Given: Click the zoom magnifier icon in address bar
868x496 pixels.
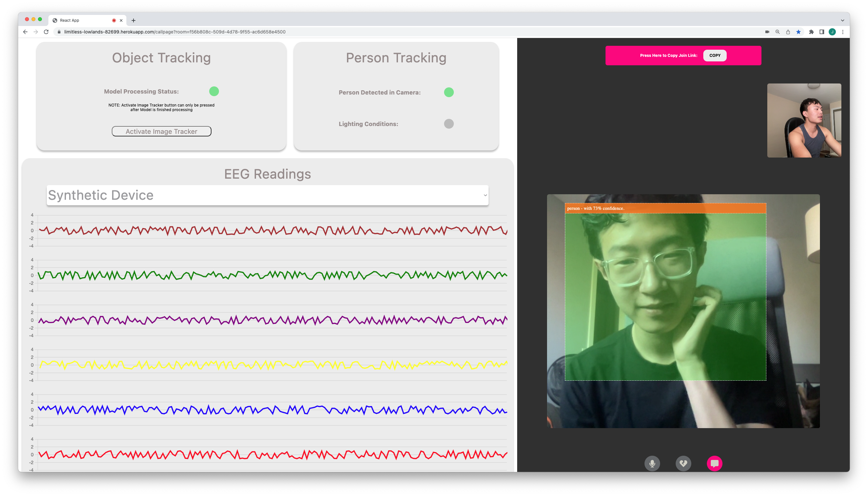Looking at the screenshot, I should pos(777,32).
